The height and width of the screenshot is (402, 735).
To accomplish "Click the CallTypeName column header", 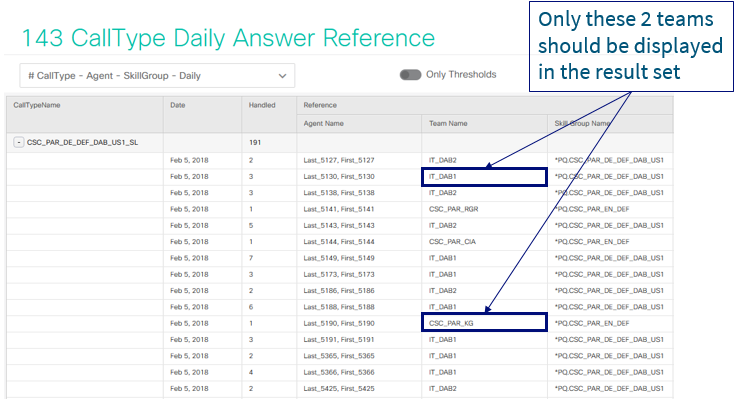I will [x=37, y=105].
